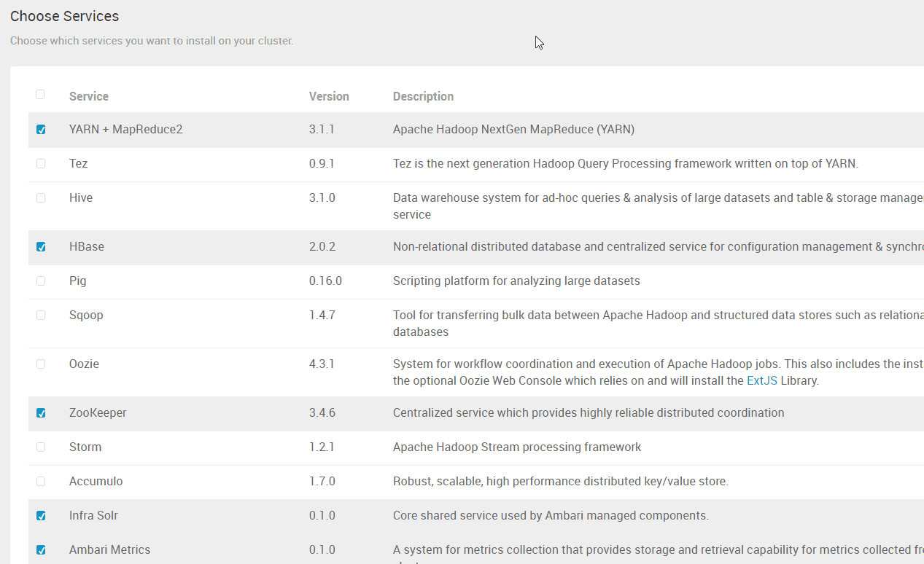Image resolution: width=924 pixels, height=564 pixels.
Task: Click the Version column header
Action: [x=329, y=96]
